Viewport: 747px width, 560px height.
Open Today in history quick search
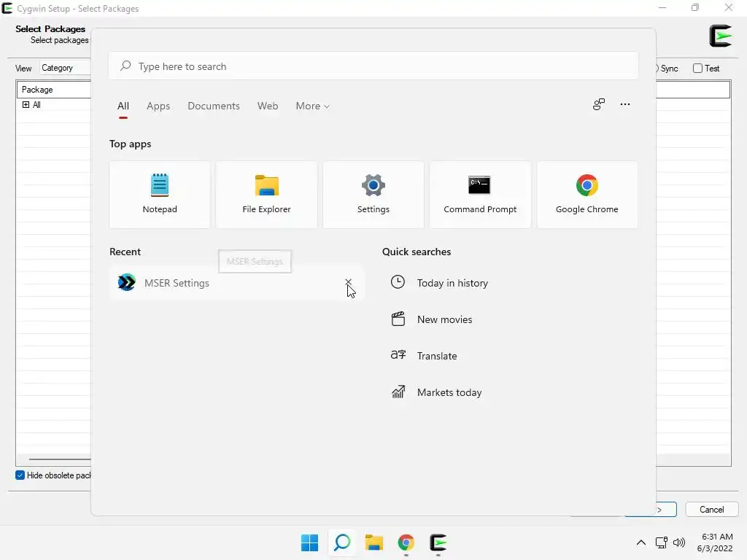452,283
